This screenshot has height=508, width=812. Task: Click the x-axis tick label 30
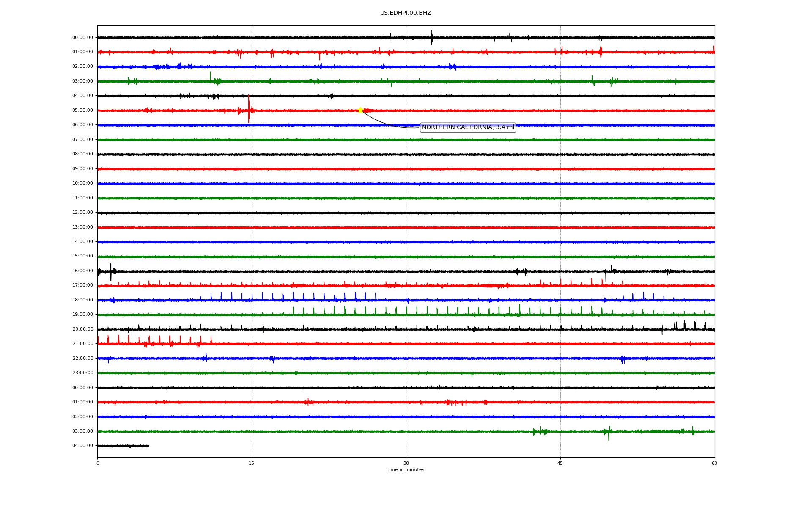(x=406, y=464)
